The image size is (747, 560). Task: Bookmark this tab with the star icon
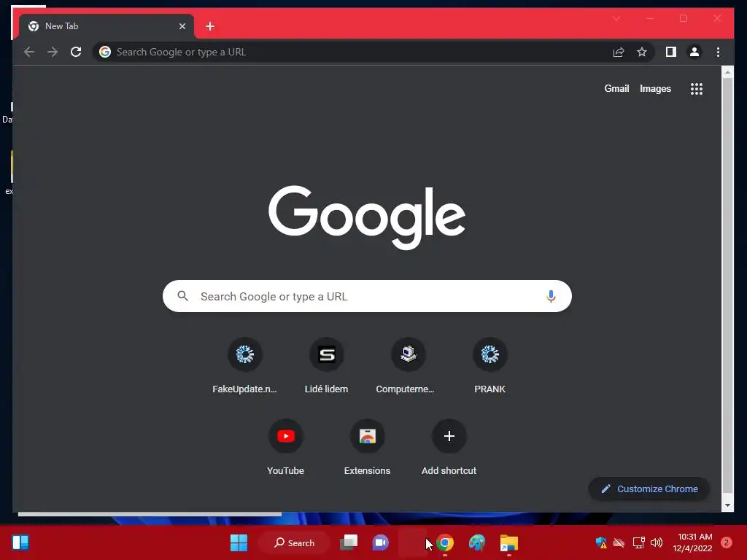tap(642, 52)
